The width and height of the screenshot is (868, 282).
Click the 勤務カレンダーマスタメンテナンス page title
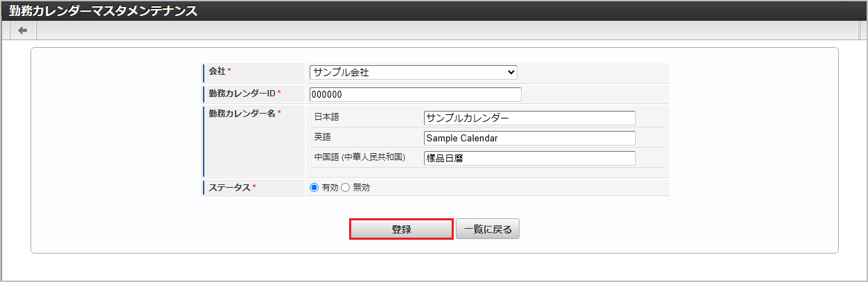pos(103,10)
